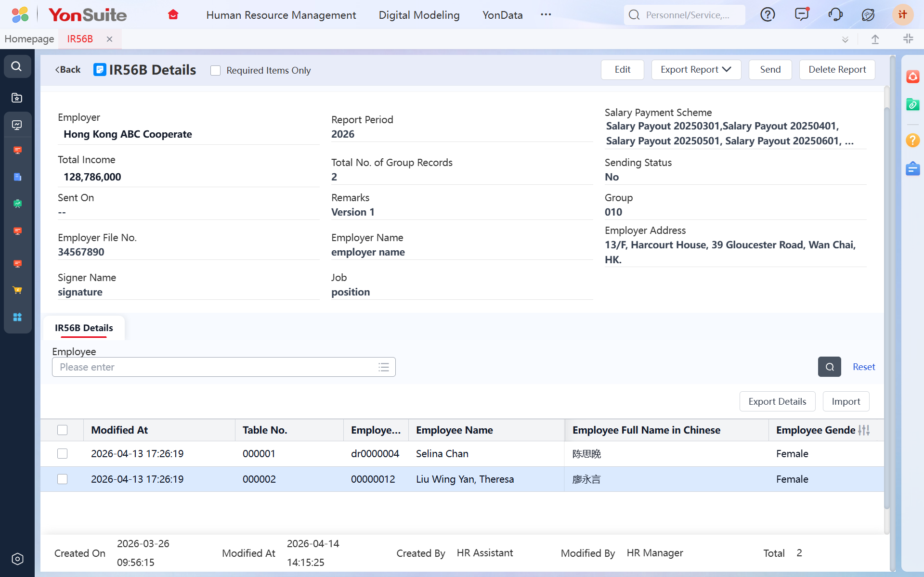Open the messages icon with notification dot

pyautogui.click(x=802, y=14)
